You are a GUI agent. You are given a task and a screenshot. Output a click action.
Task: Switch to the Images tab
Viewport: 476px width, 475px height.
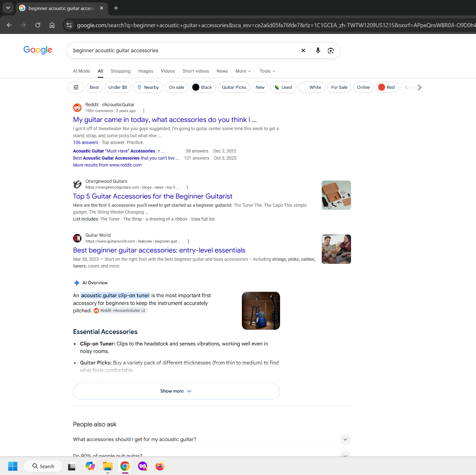coord(146,71)
